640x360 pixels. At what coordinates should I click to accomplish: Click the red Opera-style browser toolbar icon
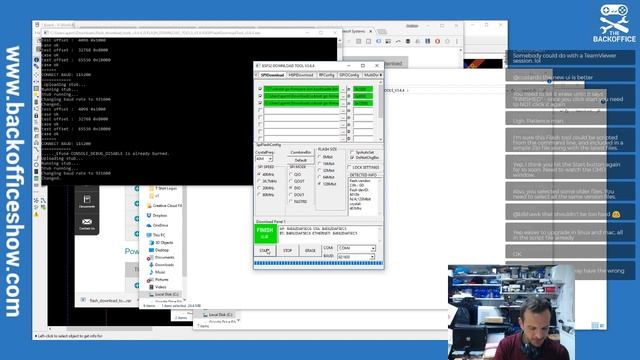[437, 41]
